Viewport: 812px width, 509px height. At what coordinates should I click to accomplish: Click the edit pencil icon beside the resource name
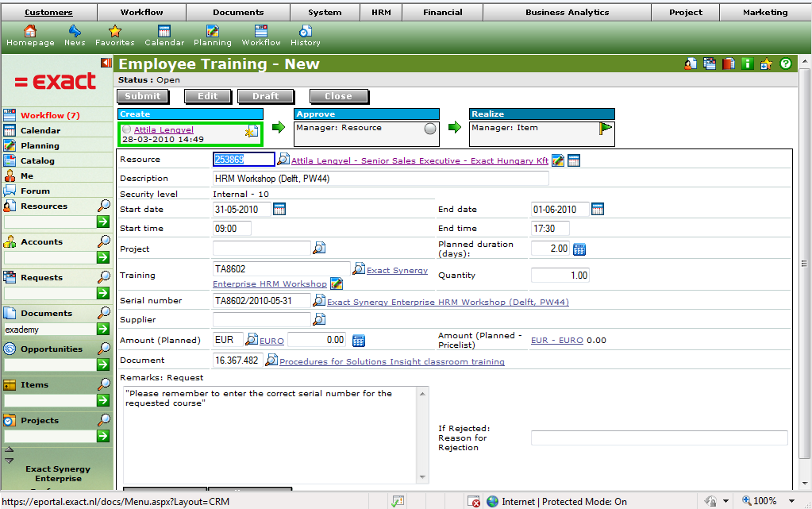[x=558, y=160]
